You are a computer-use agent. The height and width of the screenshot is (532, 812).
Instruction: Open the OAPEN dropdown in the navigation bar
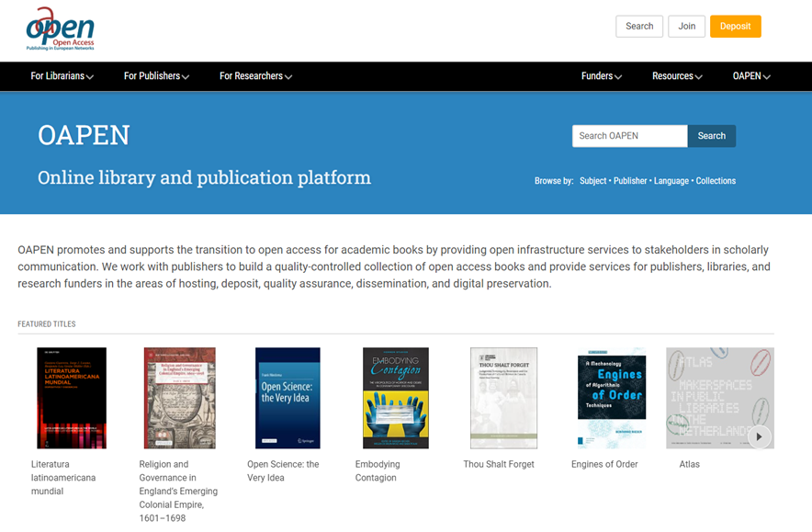pos(751,76)
